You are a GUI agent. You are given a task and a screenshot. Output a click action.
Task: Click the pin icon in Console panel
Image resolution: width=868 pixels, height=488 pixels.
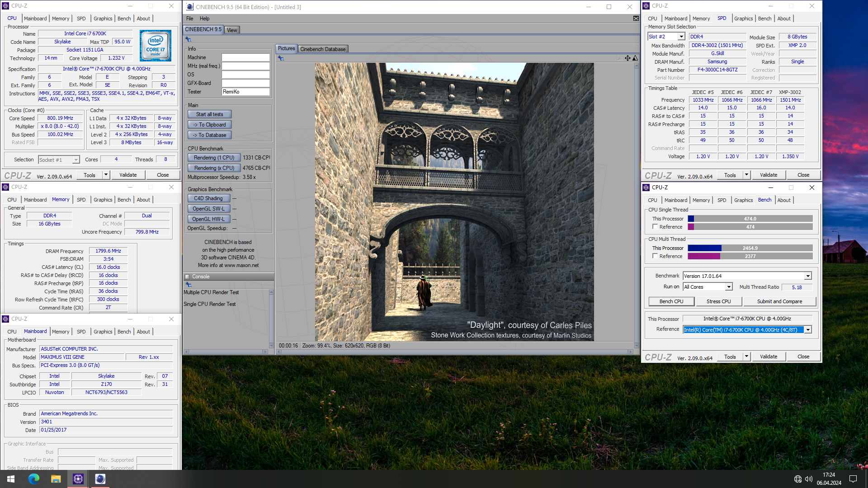pos(189,285)
